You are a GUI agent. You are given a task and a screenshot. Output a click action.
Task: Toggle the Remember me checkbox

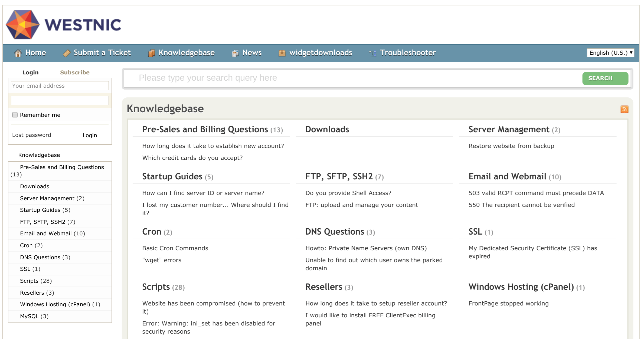(x=14, y=114)
